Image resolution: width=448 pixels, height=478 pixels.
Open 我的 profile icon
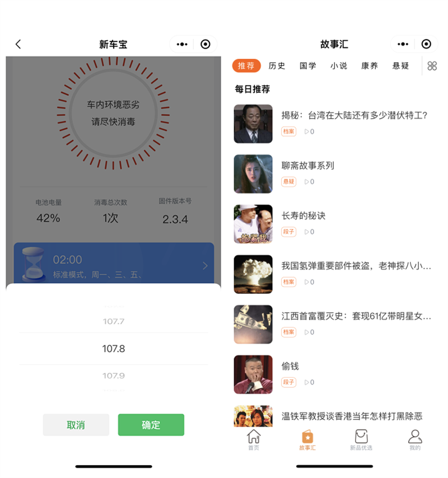tap(415, 437)
